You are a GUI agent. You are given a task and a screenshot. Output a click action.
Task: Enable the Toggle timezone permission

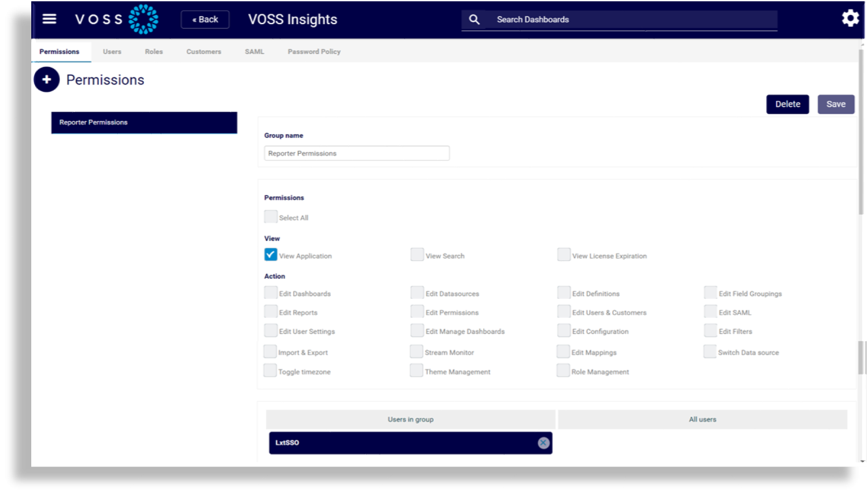[271, 370]
